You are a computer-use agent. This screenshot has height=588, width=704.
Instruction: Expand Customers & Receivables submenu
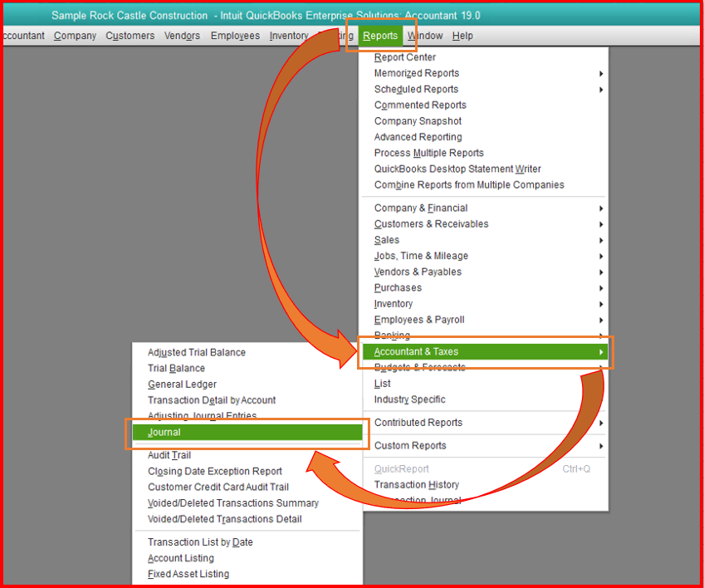(485, 224)
